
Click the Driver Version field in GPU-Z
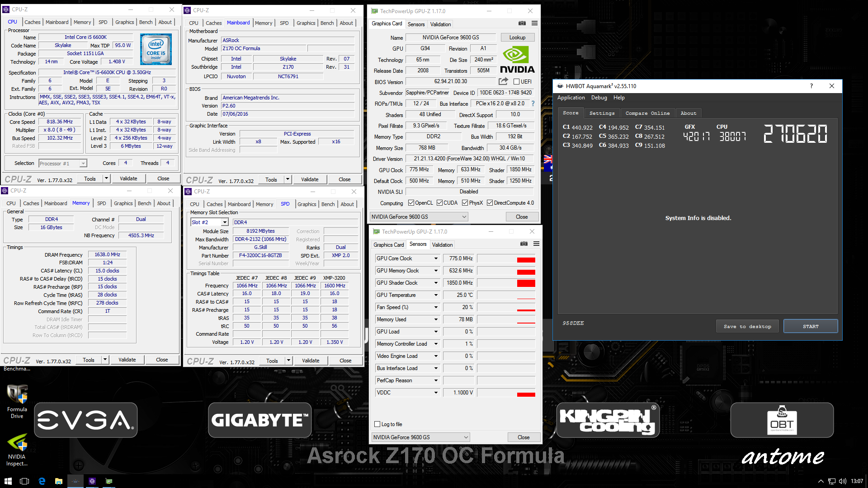pyautogui.click(x=470, y=159)
